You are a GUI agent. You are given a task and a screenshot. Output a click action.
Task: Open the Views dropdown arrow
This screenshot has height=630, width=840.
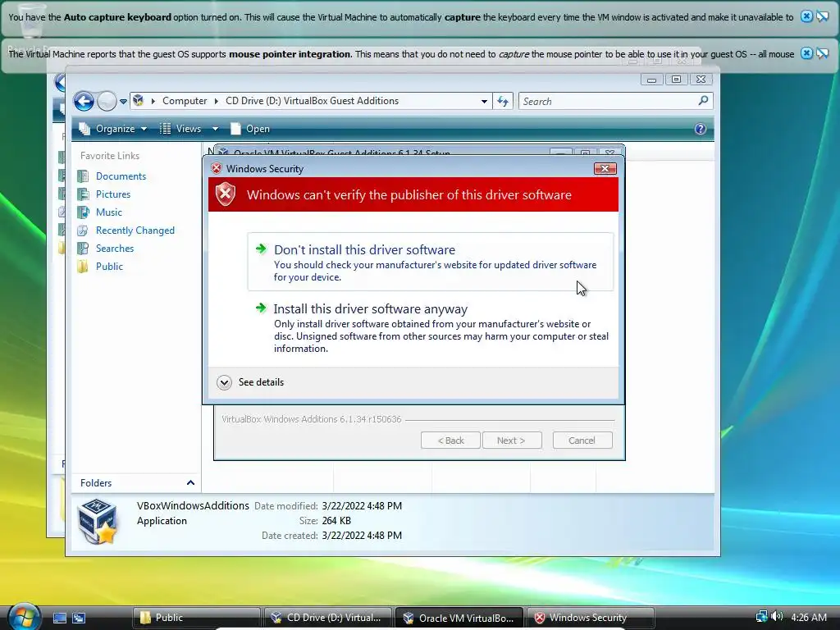[x=215, y=129]
